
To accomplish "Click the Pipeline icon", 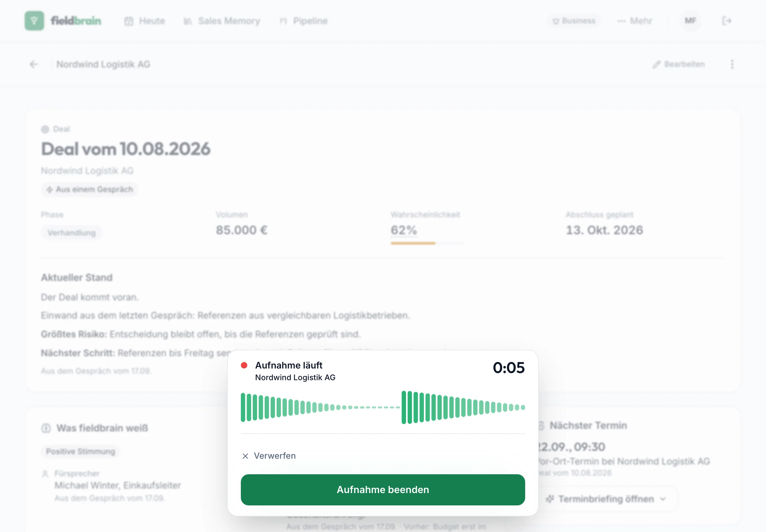I will (283, 21).
